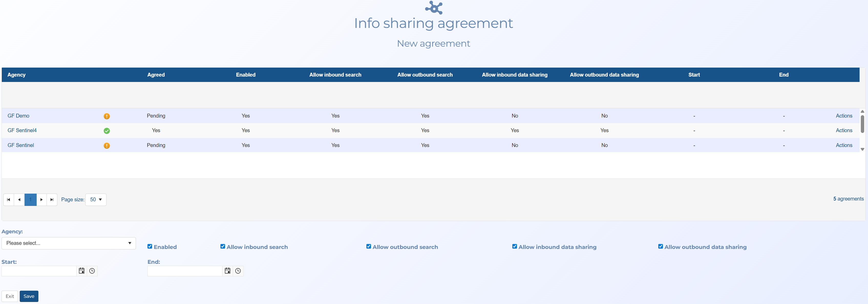
Task: Toggle Allow inbound search checkbox
Action: [x=223, y=246]
